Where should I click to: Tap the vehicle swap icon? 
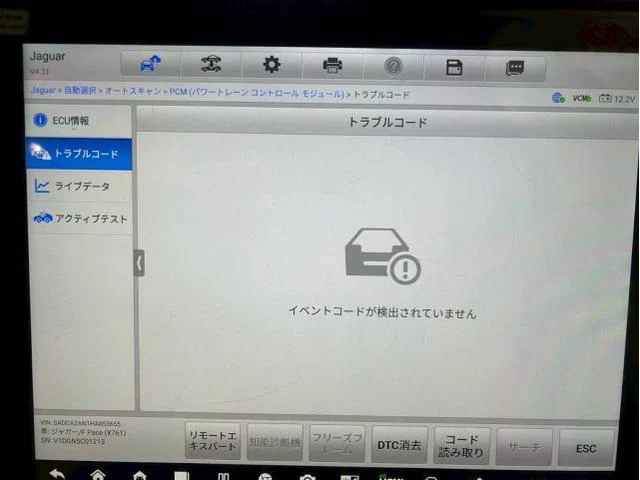[x=211, y=66]
